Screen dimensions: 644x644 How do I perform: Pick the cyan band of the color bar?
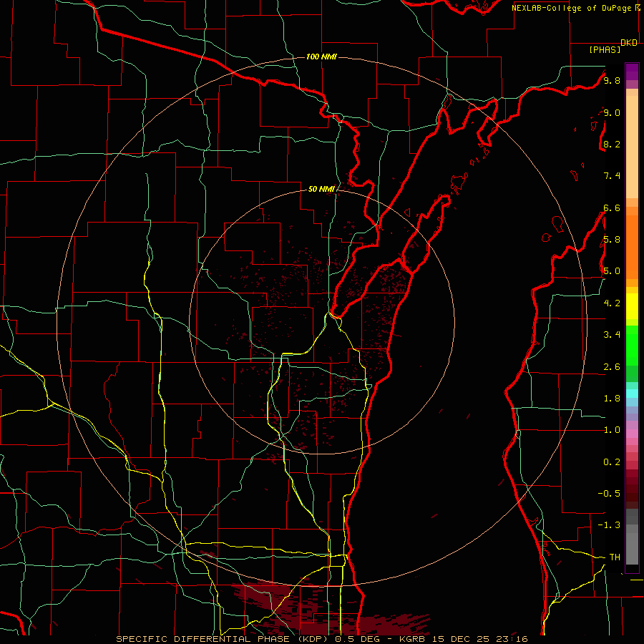632,394
